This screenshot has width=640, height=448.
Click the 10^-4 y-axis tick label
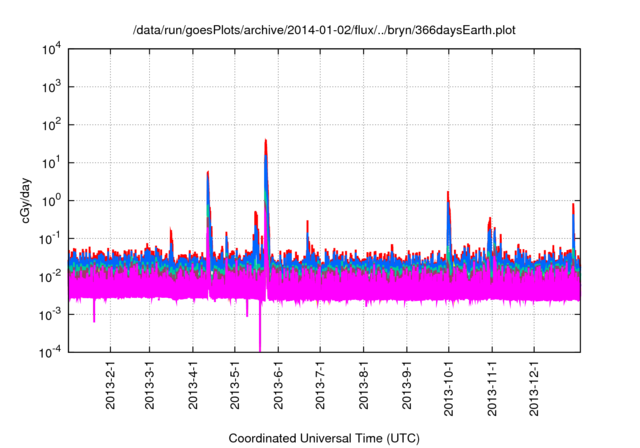[50, 352]
